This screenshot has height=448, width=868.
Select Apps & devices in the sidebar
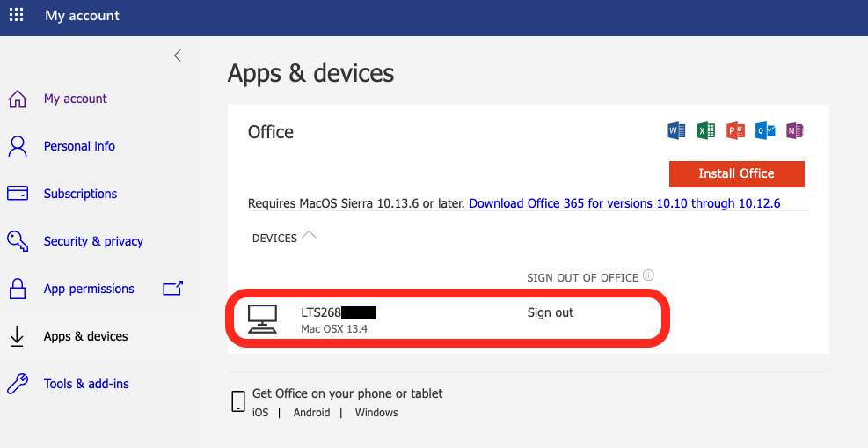(86, 336)
